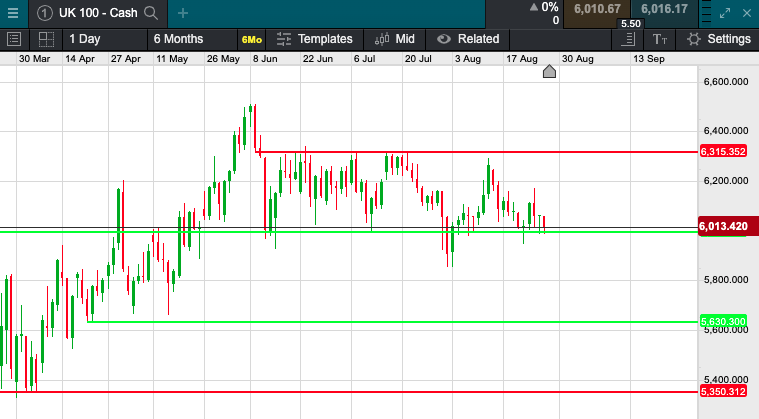Toggle the price scale panel icon
The image size is (759, 419).
point(628,39)
